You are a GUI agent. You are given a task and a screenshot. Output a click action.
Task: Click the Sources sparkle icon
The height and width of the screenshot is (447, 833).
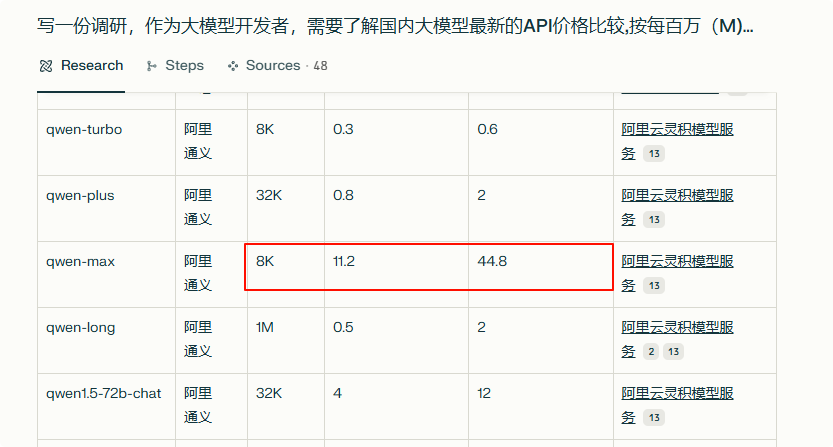(233, 66)
